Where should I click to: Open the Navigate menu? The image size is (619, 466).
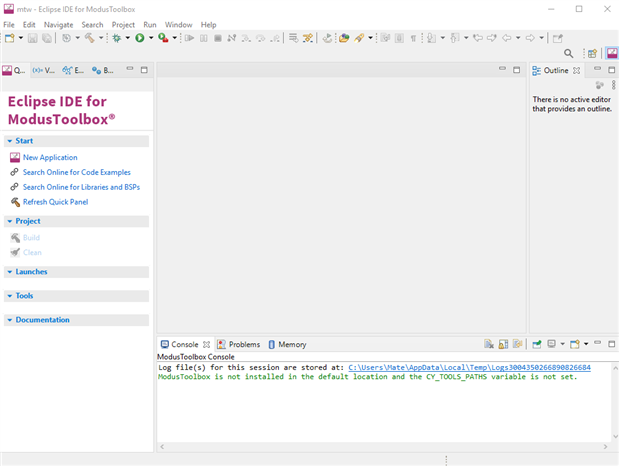coord(58,24)
